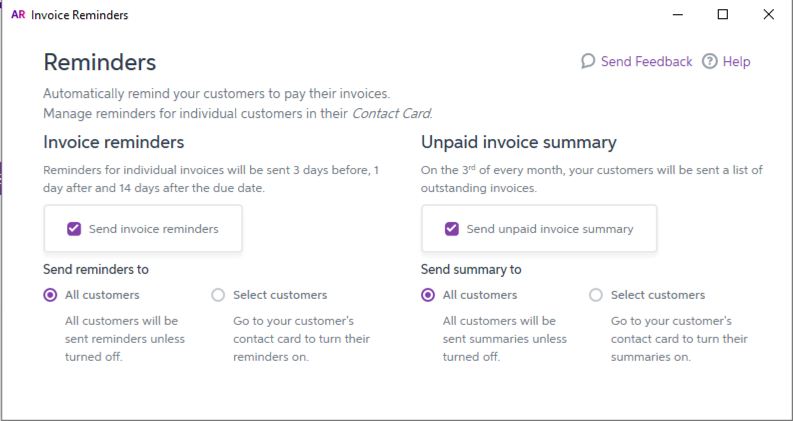
Task: Click the speech bubble feedback icon
Action: click(588, 61)
